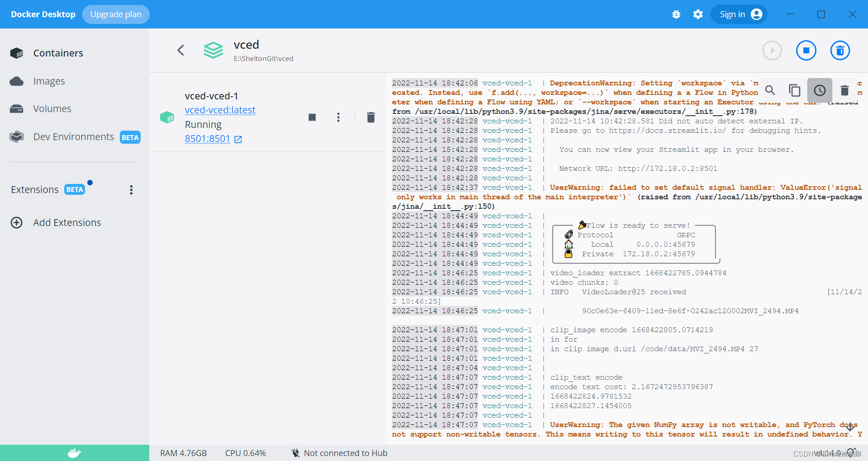The width and height of the screenshot is (868, 461).
Task: Search the logs with magnifier icon
Action: click(770, 90)
